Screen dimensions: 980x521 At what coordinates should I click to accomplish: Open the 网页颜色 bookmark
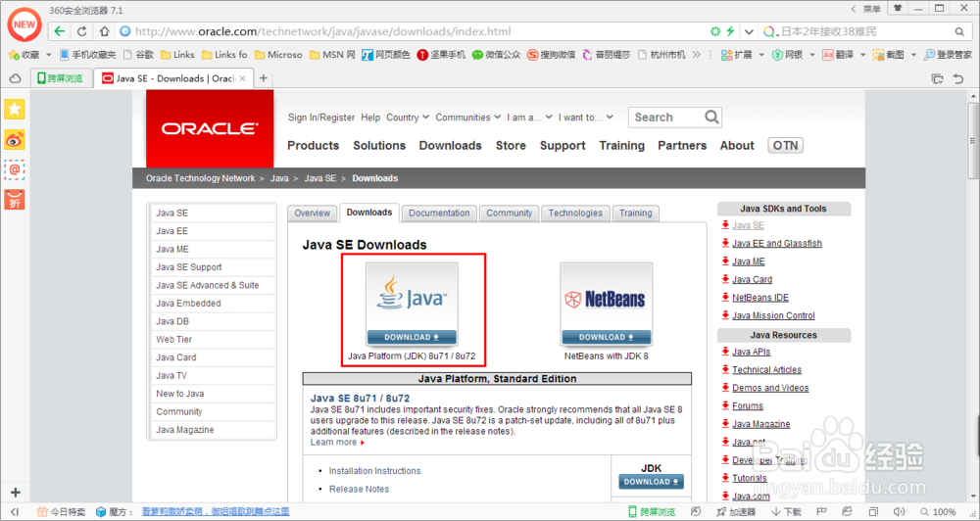[x=386, y=55]
